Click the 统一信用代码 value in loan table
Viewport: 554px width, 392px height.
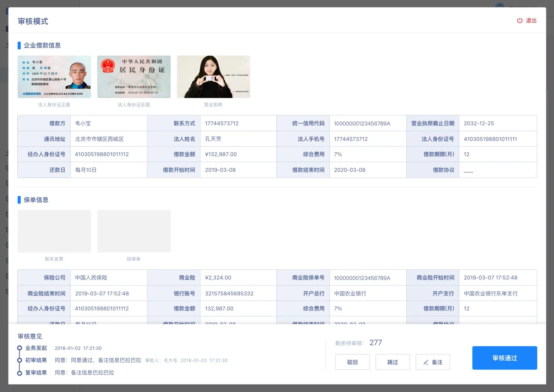point(362,123)
